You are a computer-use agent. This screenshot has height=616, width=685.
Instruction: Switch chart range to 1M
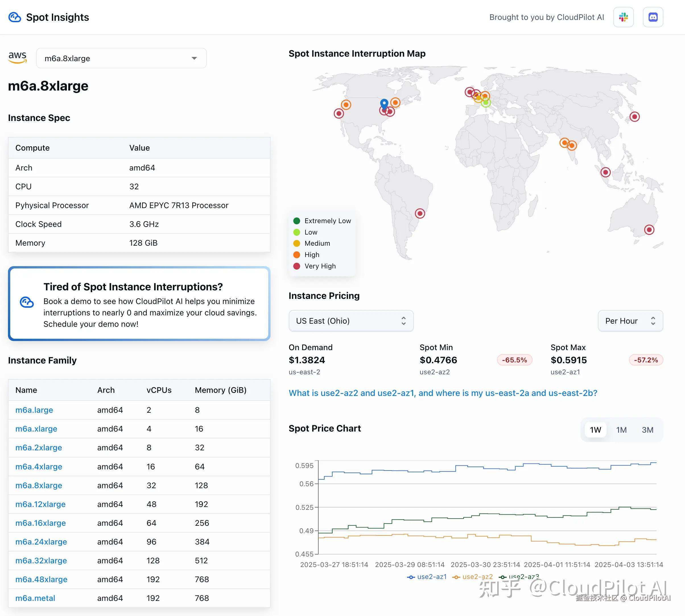[621, 430]
